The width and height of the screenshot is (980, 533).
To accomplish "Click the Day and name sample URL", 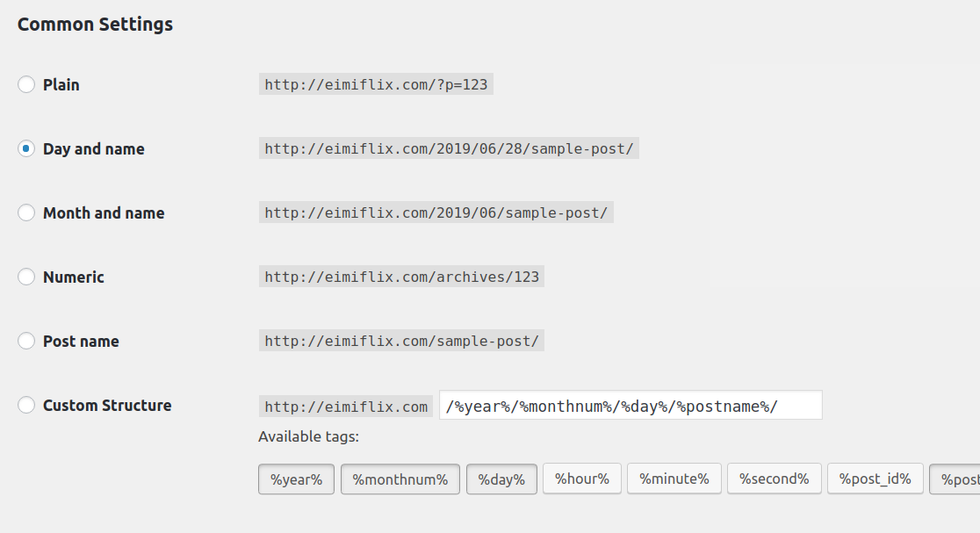I will (447, 148).
